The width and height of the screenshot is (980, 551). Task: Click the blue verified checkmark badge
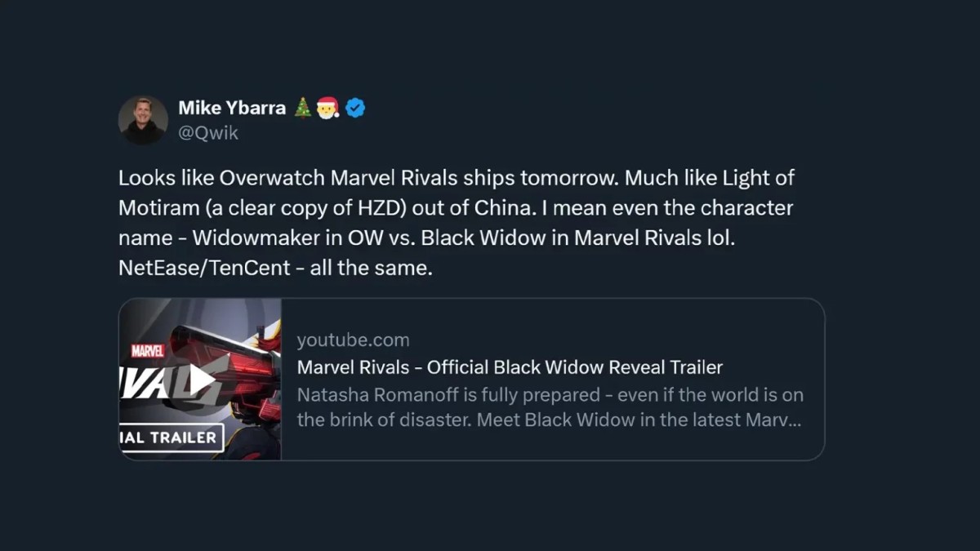click(355, 108)
